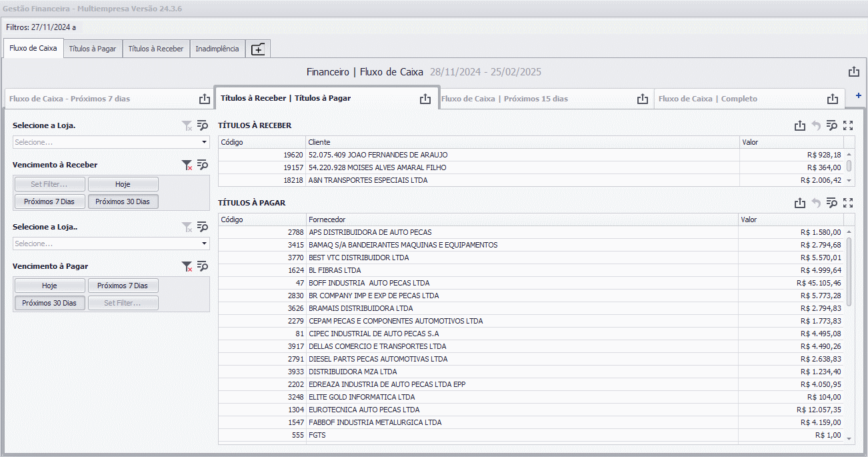Click export icon on Próximos 15 dias tab

[x=642, y=99]
